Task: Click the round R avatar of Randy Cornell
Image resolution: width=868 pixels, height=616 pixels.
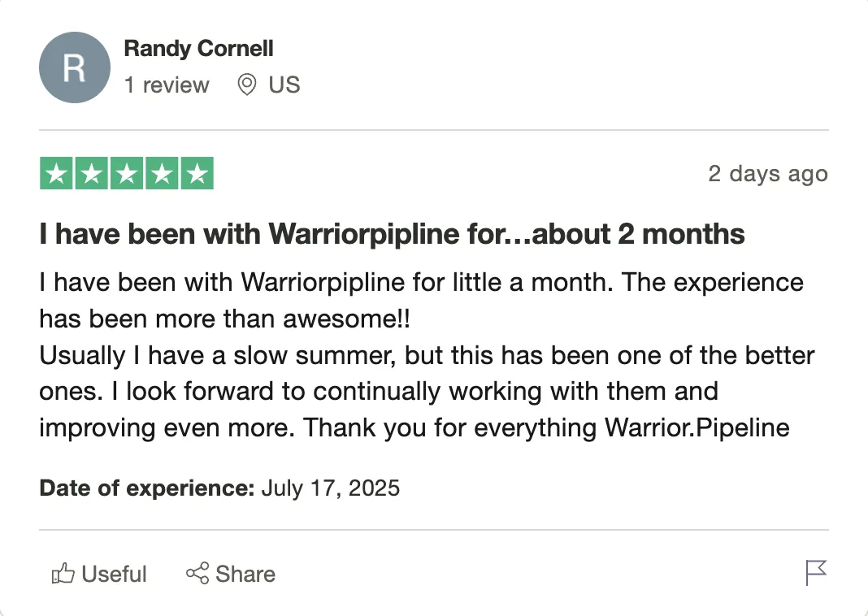Action: pyautogui.click(x=75, y=67)
